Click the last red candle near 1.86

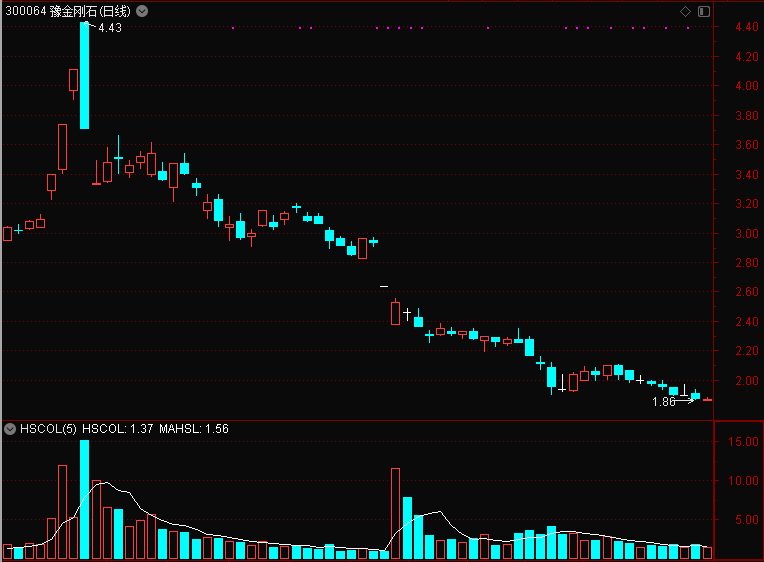707,400
